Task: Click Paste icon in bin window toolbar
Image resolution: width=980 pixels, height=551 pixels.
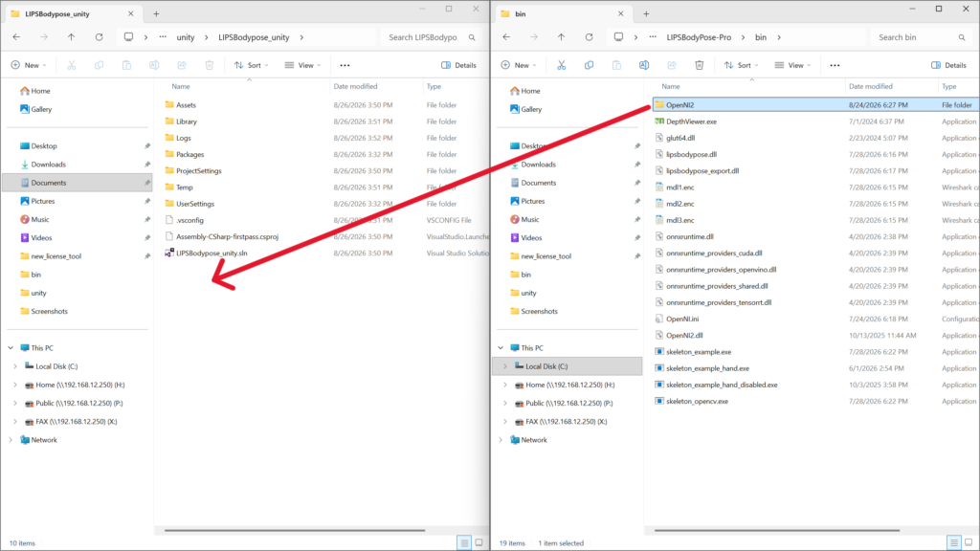Action: pos(616,65)
